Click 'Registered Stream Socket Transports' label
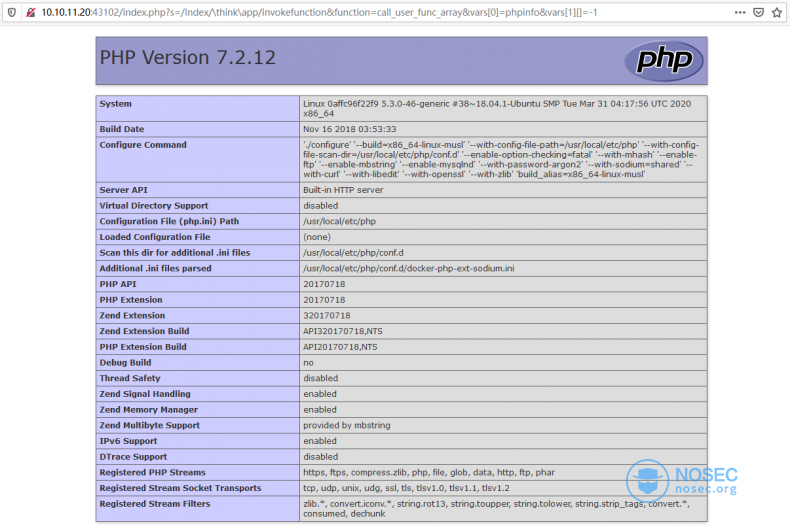The height and width of the screenshot is (527, 790). click(x=180, y=488)
